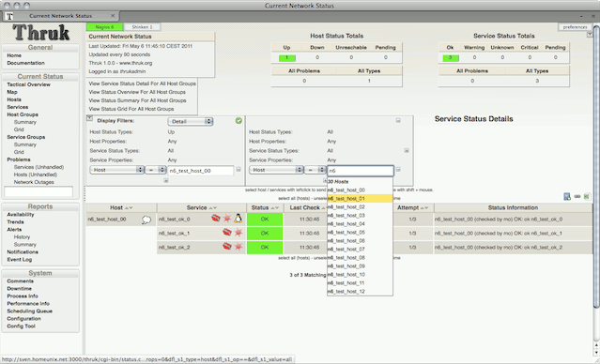Click the green Up host count

point(286,58)
